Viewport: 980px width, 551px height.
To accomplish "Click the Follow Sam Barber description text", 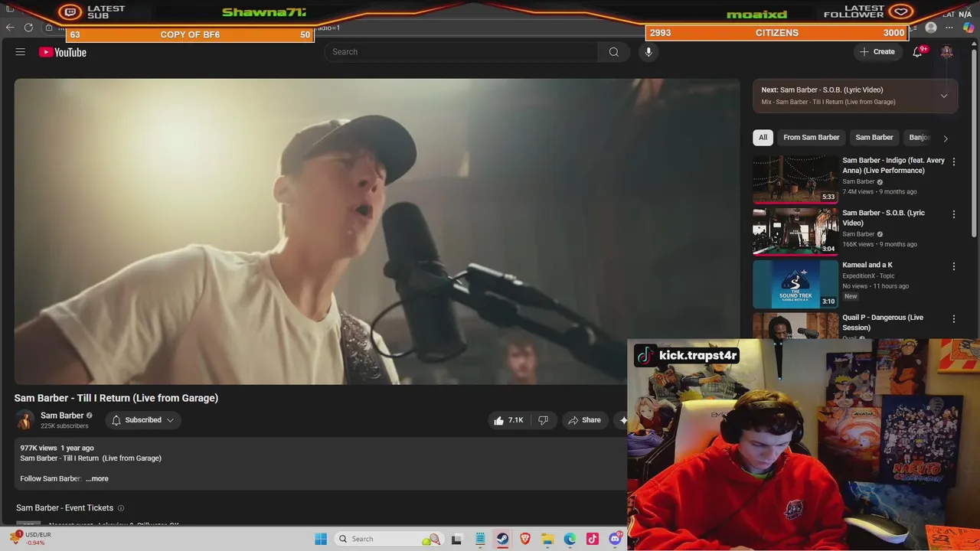I will [x=51, y=478].
